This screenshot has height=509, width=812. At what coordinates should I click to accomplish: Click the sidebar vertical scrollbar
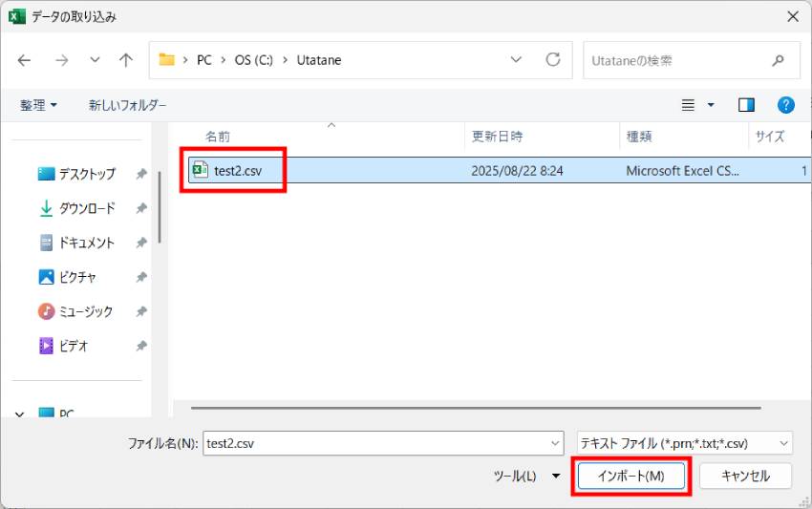tap(160, 207)
